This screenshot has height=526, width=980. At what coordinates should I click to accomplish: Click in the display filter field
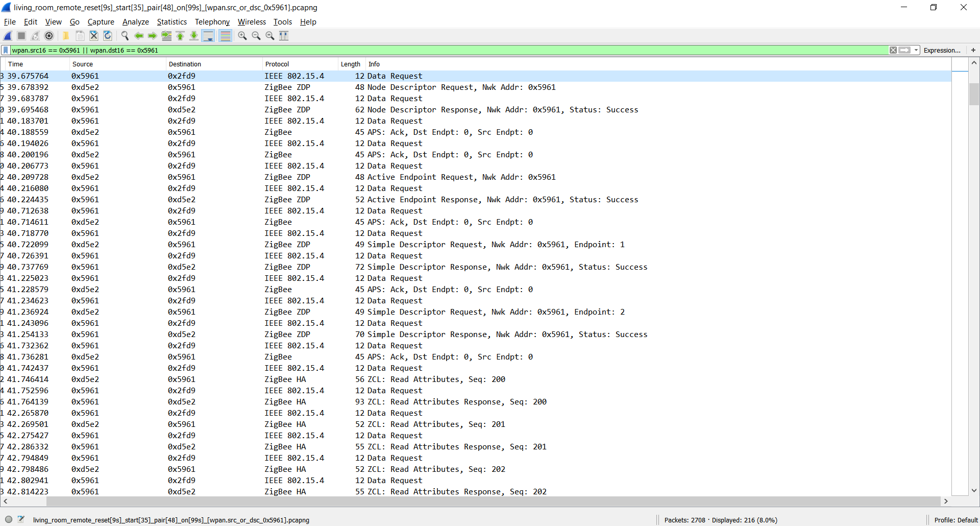449,50
